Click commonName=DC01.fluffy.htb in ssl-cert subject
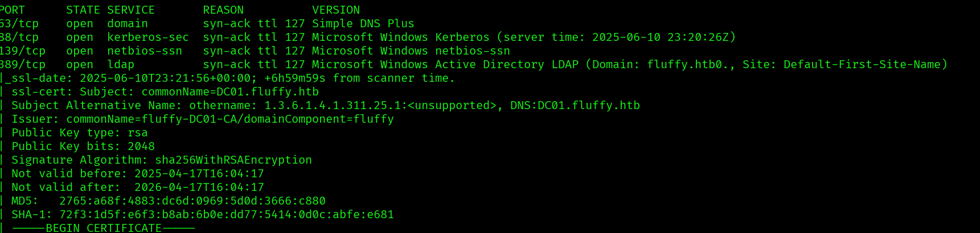Image resolution: width=980 pixels, height=233 pixels. click(230, 91)
